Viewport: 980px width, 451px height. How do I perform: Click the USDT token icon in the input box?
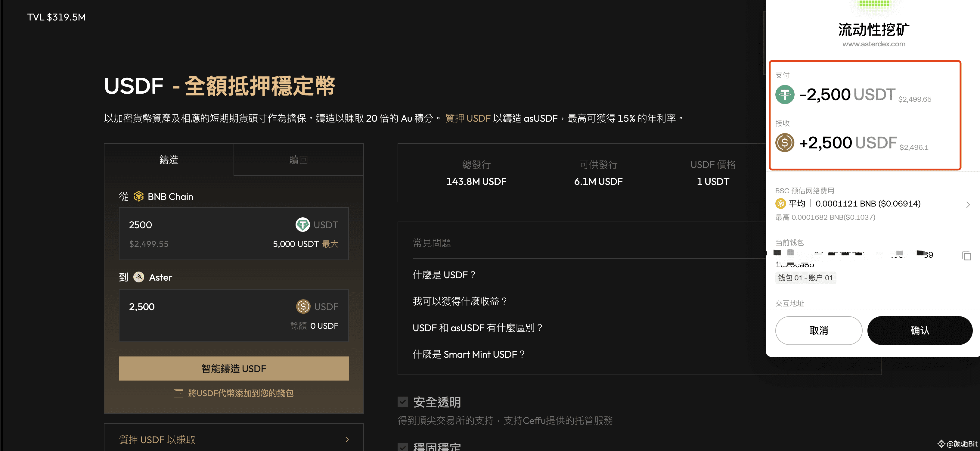tap(302, 225)
